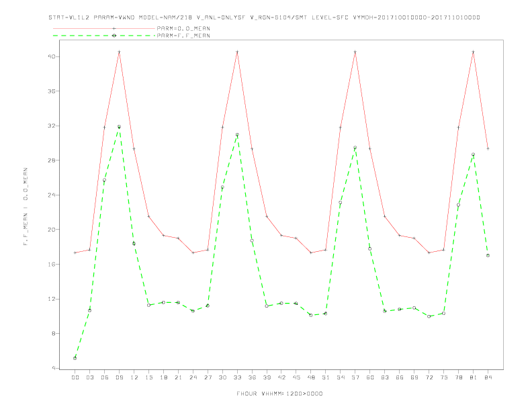Click x-axis forecast hour label 33
Viewport: 532px width, 411px height.
(237, 377)
